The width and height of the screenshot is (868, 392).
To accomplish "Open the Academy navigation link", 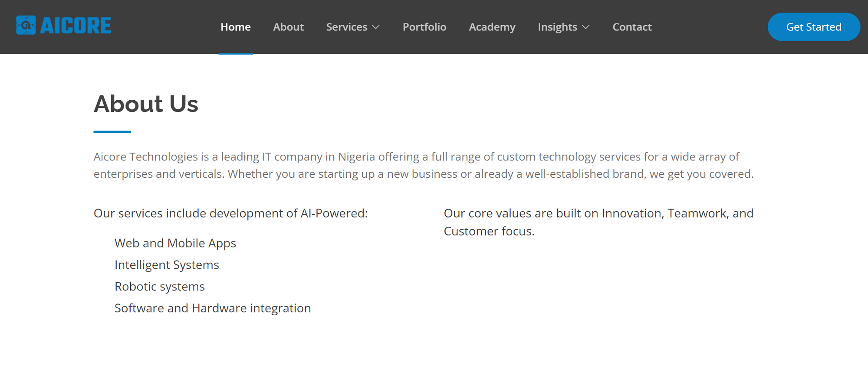I will pos(492,27).
